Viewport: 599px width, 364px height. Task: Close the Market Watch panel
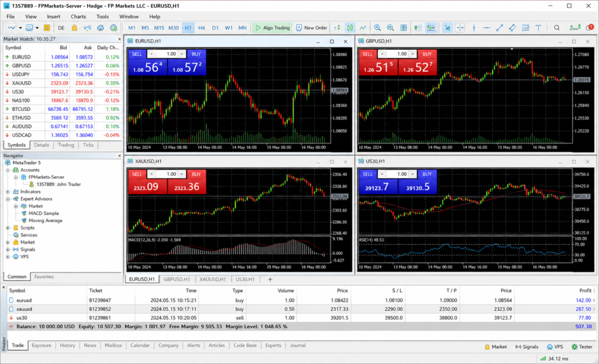119,39
